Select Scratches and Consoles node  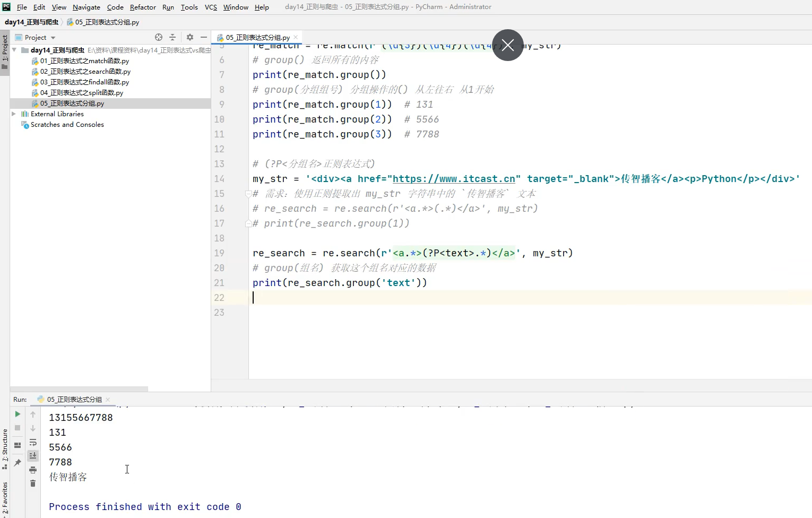pyautogui.click(x=67, y=124)
